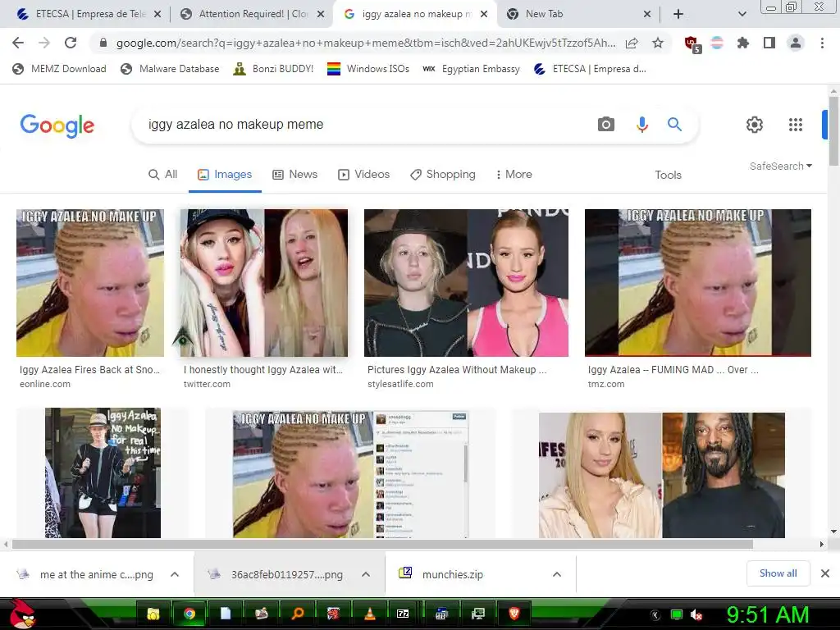
Task: Open Bonzi BUDDY! bookmark
Action: click(273, 69)
